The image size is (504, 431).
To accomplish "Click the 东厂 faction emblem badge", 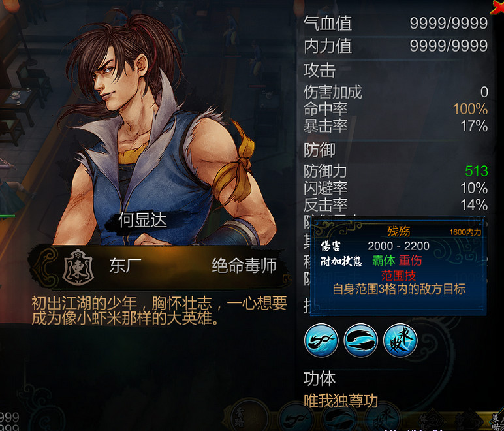I will point(78,267).
